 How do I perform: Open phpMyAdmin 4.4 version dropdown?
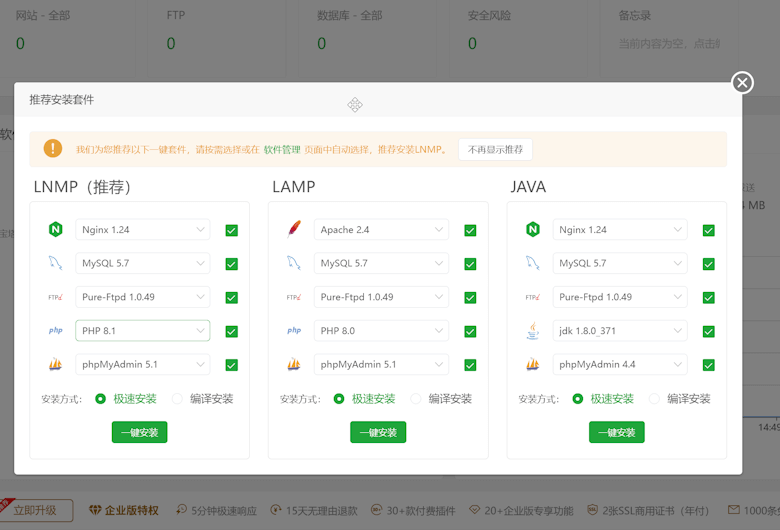tap(620, 364)
